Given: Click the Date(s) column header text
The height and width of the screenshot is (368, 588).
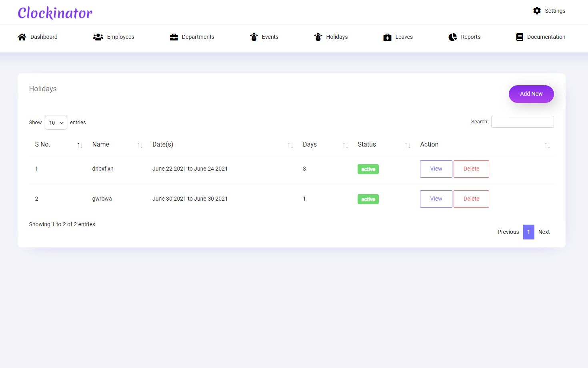Looking at the screenshot, I should 163,145.
